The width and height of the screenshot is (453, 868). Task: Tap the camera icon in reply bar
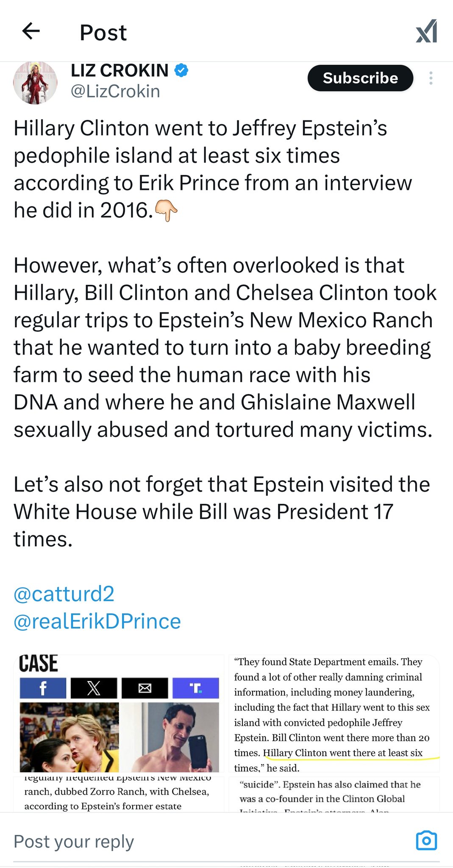[x=426, y=840]
